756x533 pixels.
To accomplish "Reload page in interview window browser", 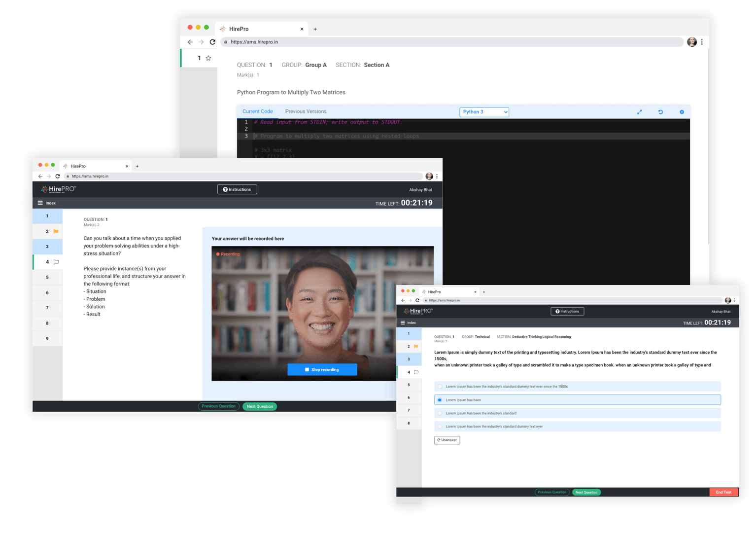I will [58, 176].
